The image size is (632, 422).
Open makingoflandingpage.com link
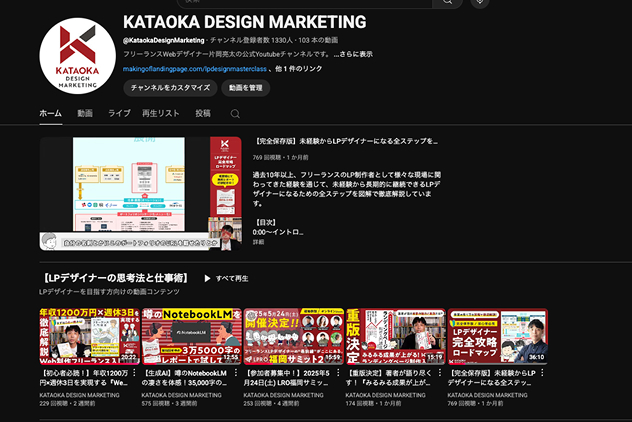click(195, 69)
